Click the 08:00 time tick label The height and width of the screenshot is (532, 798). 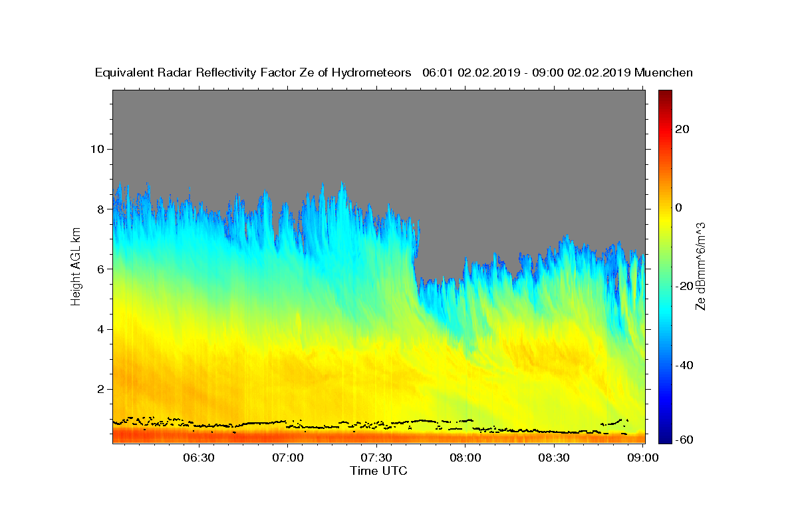point(465,458)
